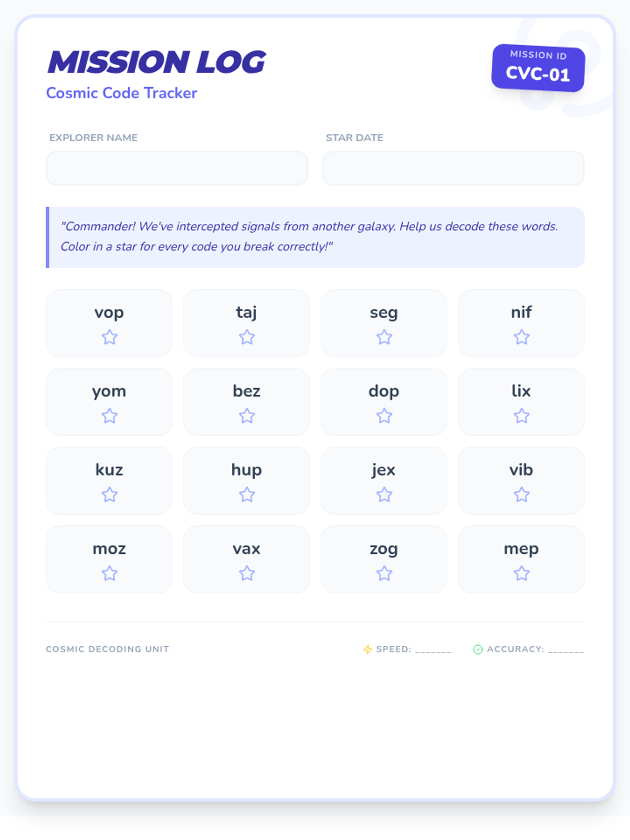Toggle the star under kuz
This screenshot has height=840, width=630.
pyautogui.click(x=109, y=495)
